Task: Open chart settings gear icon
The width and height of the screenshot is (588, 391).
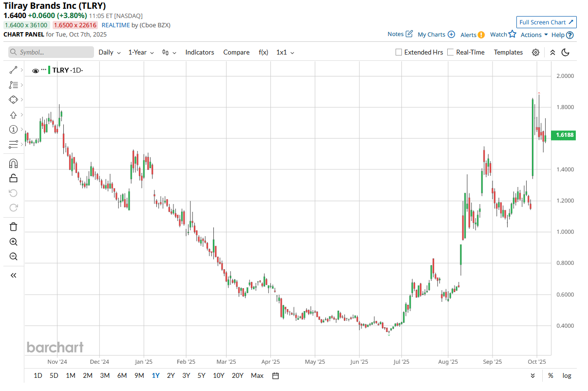Action: pyautogui.click(x=536, y=53)
